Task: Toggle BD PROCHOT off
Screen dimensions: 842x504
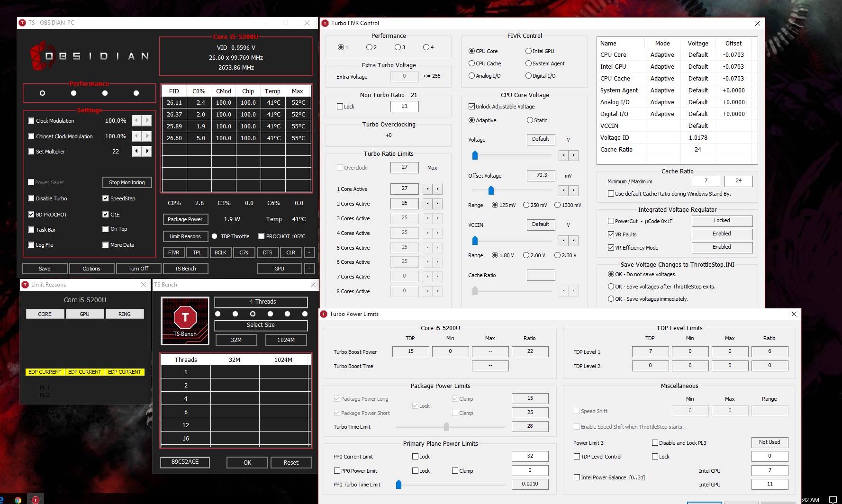Action: pyautogui.click(x=31, y=215)
